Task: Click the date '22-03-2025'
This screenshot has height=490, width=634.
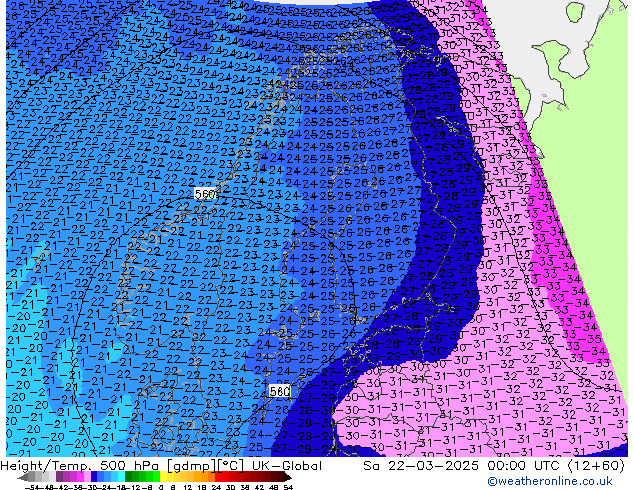Action: [433, 466]
